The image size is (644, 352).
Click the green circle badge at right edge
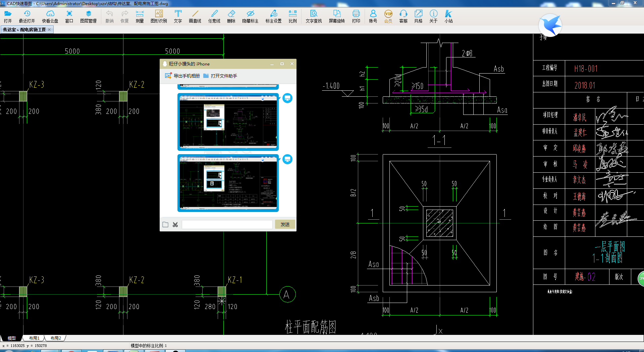click(641, 278)
